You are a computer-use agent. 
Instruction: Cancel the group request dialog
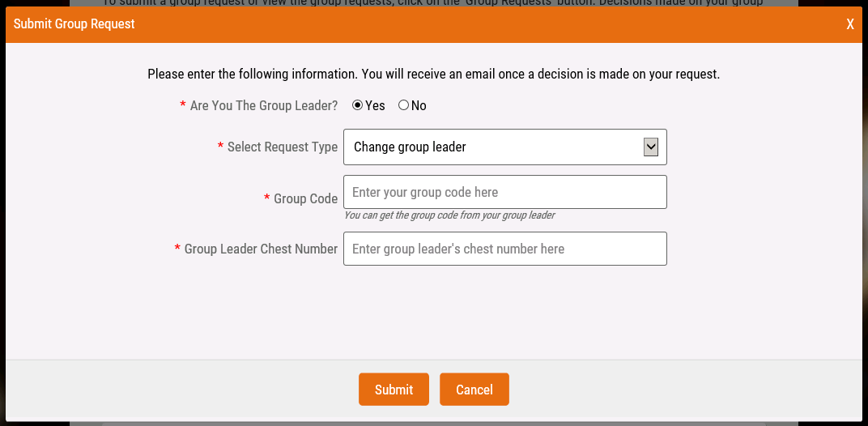coord(474,390)
